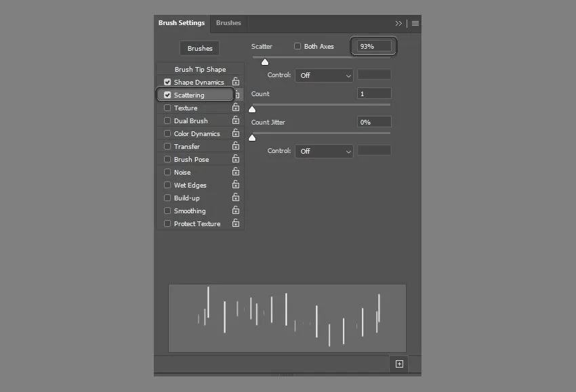
Task: Uncheck the Scattering checkbox
Action: (167, 95)
